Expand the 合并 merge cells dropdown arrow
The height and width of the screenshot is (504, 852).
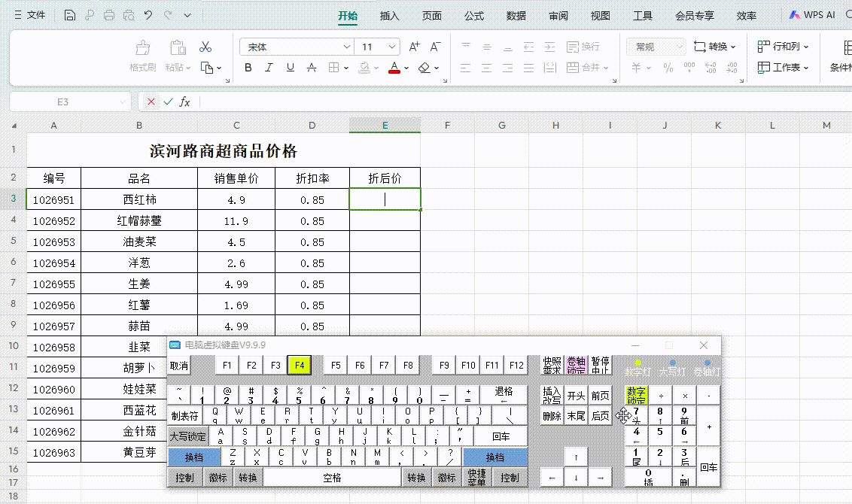(606, 68)
